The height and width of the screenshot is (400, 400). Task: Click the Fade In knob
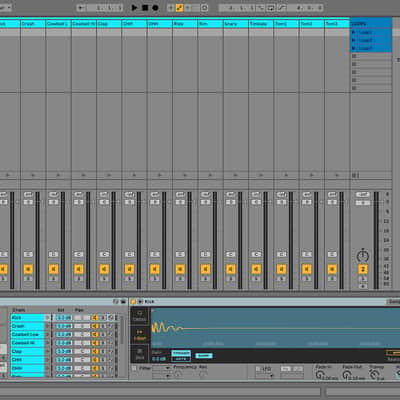tap(319, 375)
